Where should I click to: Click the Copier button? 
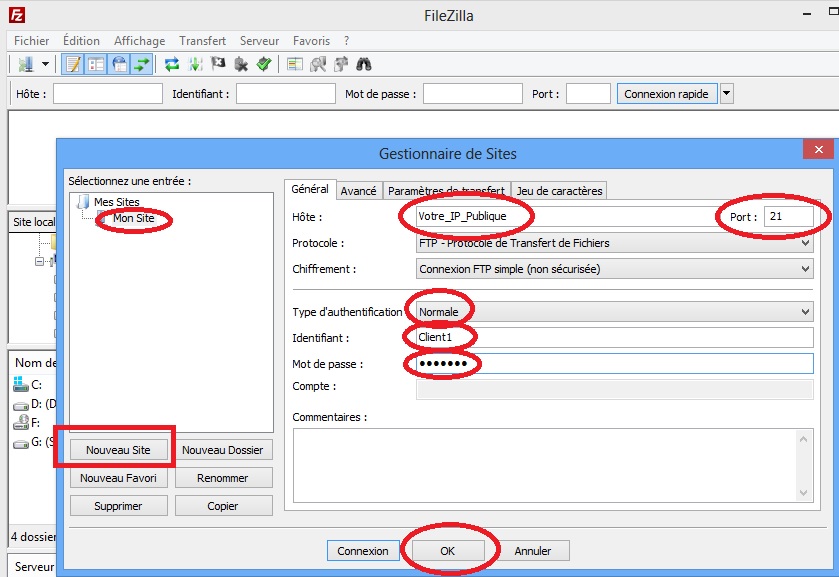point(223,506)
